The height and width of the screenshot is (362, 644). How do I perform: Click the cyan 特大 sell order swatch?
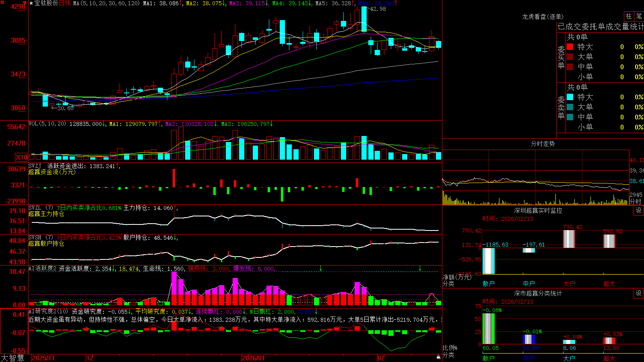pos(570,97)
